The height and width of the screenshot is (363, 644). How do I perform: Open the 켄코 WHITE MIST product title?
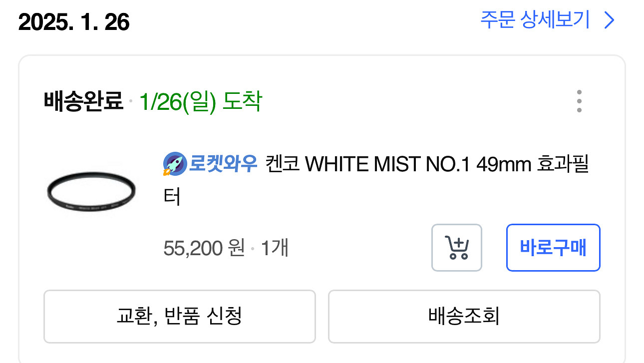[376, 180]
